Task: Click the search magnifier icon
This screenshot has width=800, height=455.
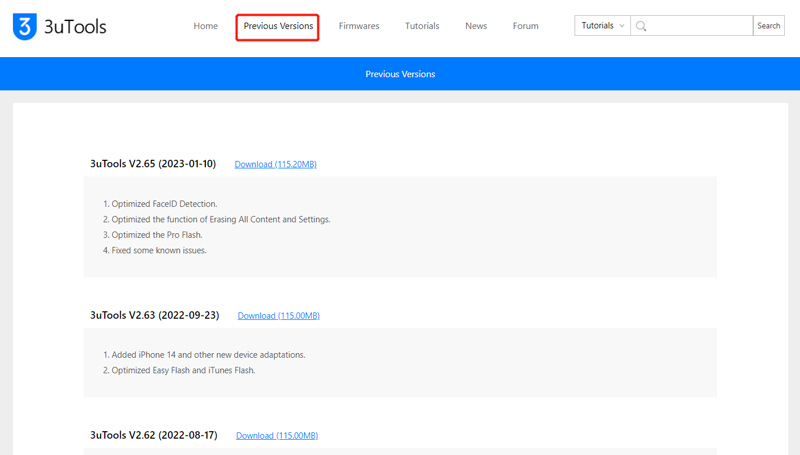Action: pyautogui.click(x=641, y=26)
